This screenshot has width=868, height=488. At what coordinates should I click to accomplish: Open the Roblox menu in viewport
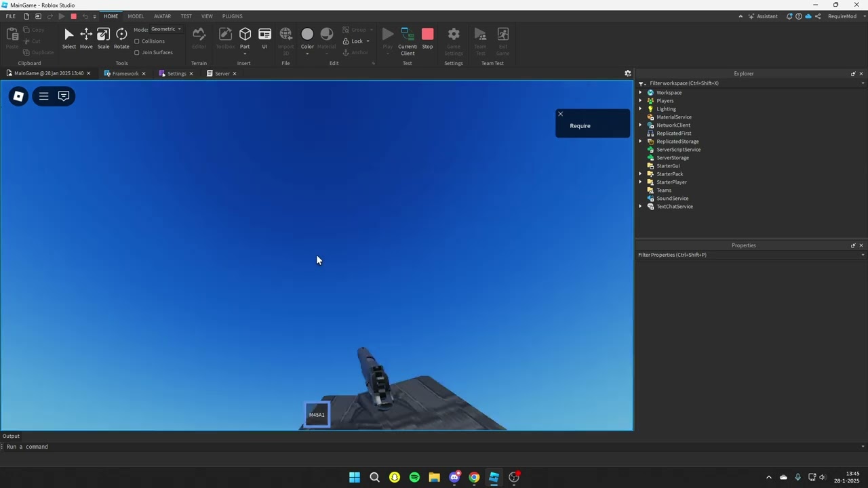[x=18, y=96]
